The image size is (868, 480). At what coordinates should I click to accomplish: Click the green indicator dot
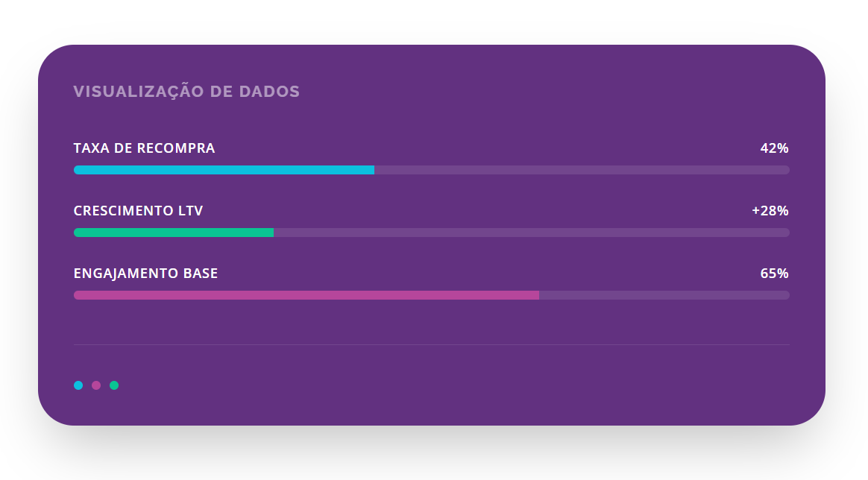[x=114, y=385]
